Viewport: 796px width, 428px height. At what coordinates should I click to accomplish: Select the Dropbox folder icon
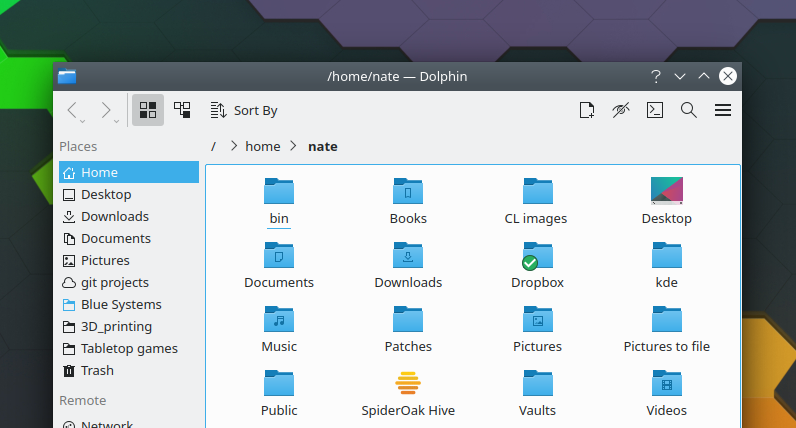pyautogui.click(x=538, y=255)
